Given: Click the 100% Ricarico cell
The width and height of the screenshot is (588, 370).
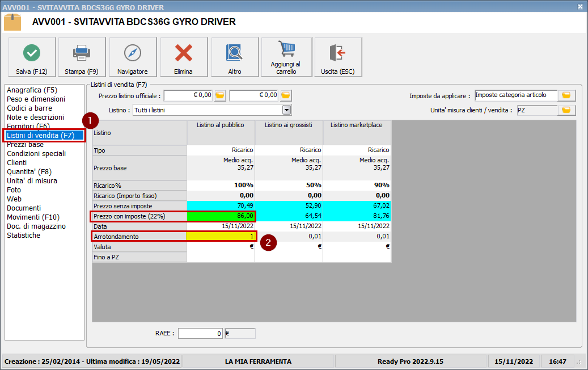Looking at the screenshot, I should (221, 186).
